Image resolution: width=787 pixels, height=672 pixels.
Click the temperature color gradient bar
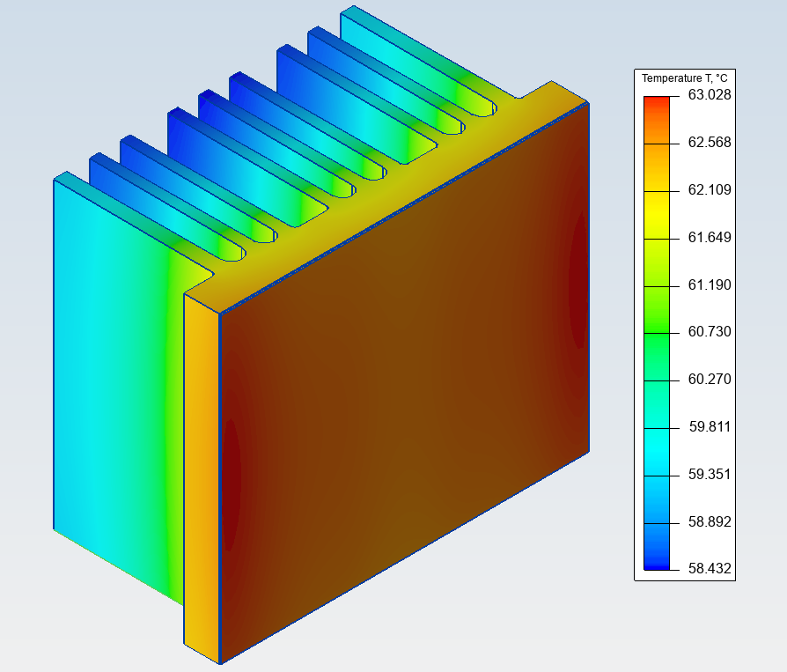[657, 333]
